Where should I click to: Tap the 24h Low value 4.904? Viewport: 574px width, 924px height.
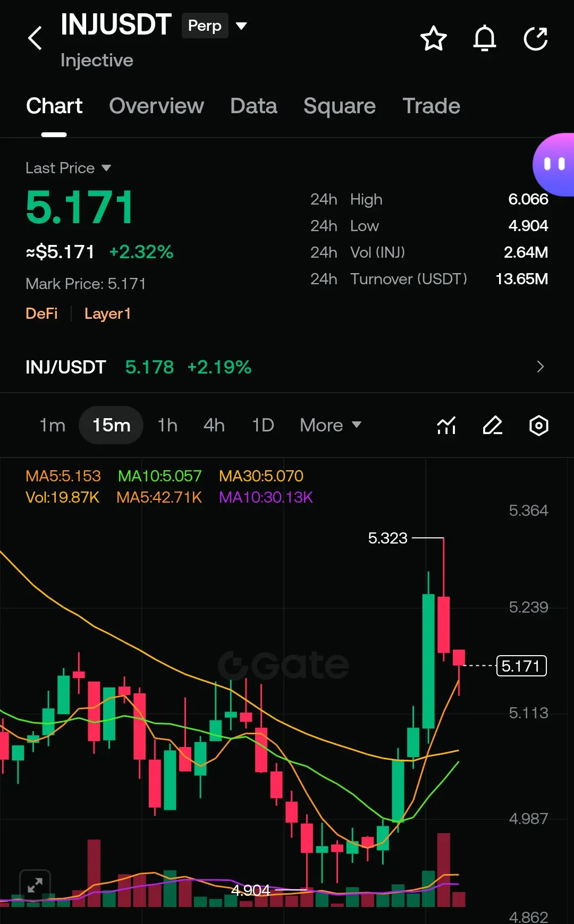pyautogui.click(x=528, y=226)
